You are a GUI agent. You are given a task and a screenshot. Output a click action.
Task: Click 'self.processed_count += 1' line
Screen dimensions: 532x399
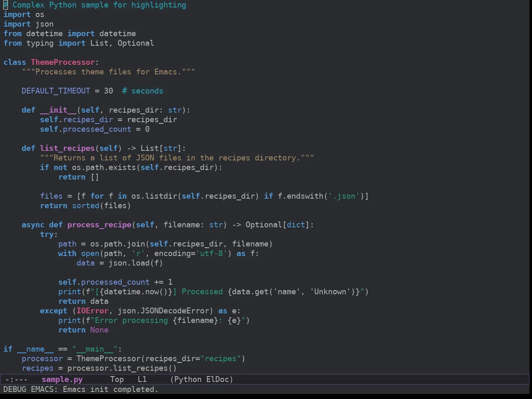tap(115, 282)
